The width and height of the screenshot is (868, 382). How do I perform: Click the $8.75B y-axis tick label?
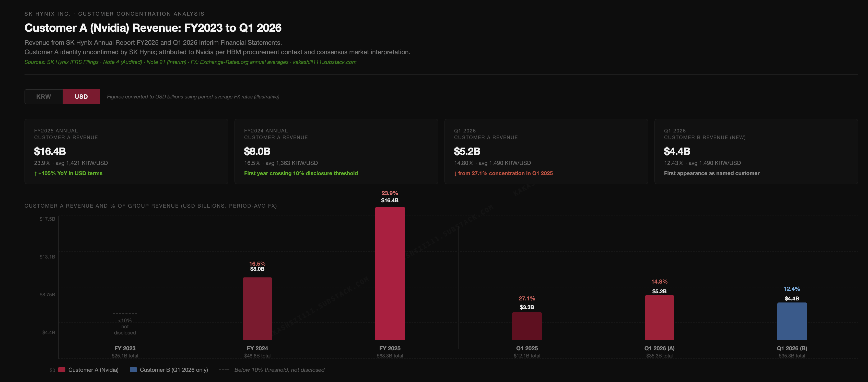pyautogui.click(x=47, y=294)
